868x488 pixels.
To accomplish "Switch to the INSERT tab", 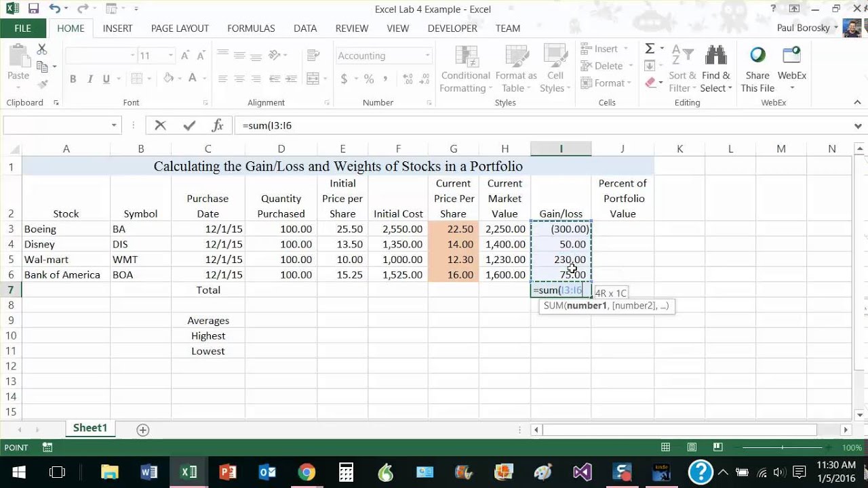I will 117,28.
